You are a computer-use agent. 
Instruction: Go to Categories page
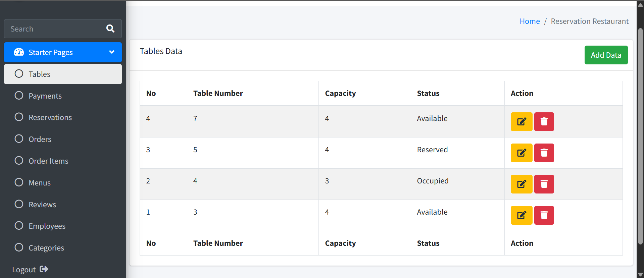point(63,248)
